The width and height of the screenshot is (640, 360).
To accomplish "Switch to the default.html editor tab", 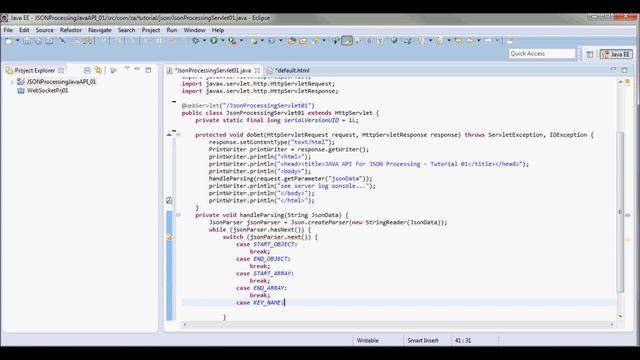I will (x=292, y=70).
